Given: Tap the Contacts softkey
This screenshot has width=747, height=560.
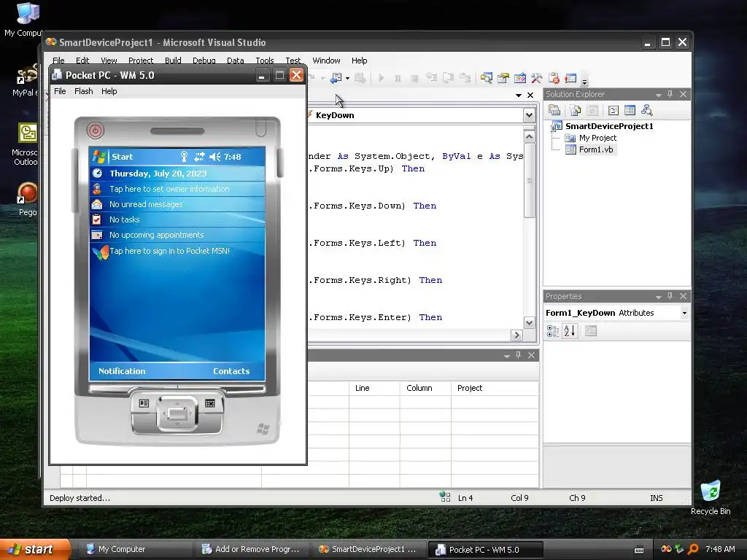Looking at the screenshot, I should tap(231, 371).
